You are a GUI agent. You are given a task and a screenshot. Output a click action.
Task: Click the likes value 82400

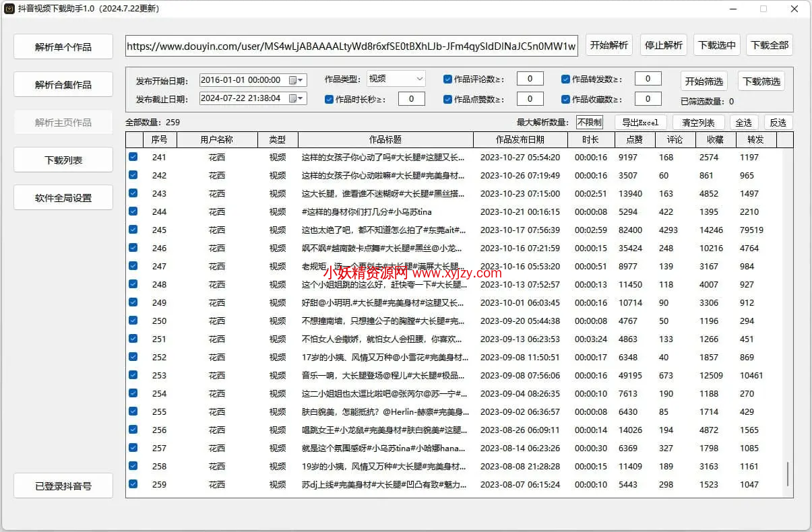(x=631, y=230)
